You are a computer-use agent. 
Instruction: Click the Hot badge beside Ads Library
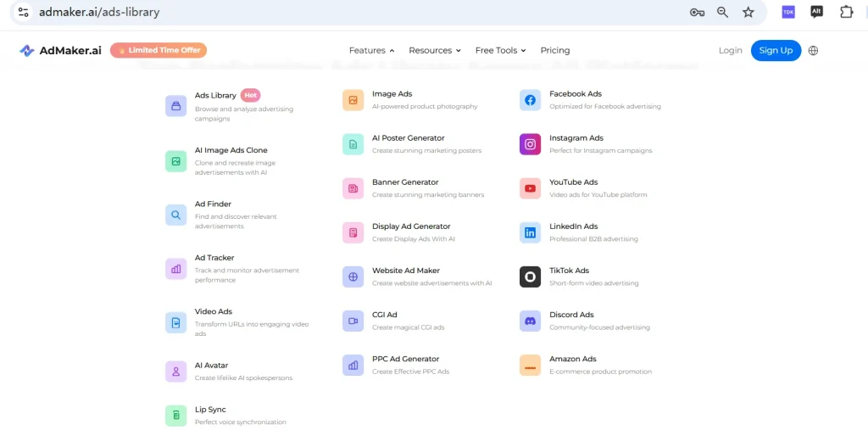(x=250, y=95)
